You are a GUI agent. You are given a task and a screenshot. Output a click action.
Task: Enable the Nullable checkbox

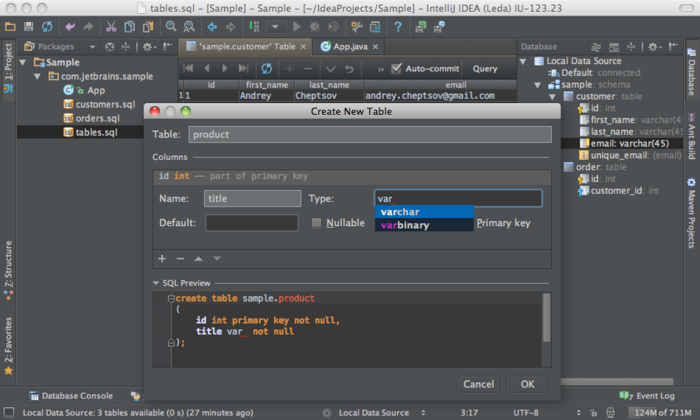(x=317, y=223)
